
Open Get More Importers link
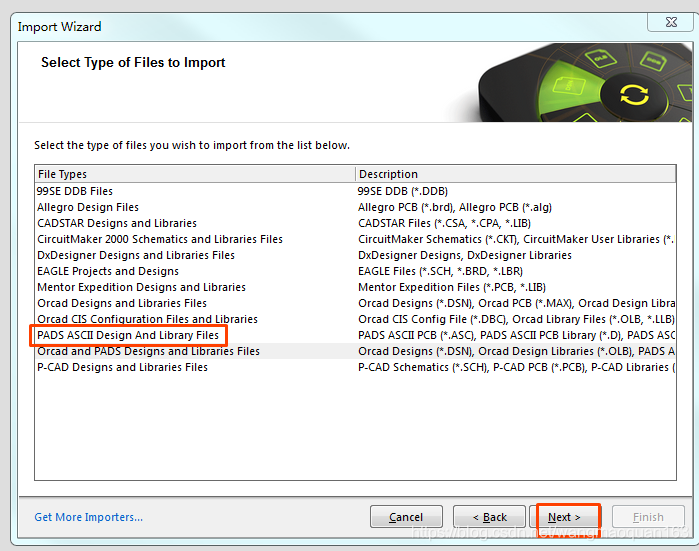point(89,517)
